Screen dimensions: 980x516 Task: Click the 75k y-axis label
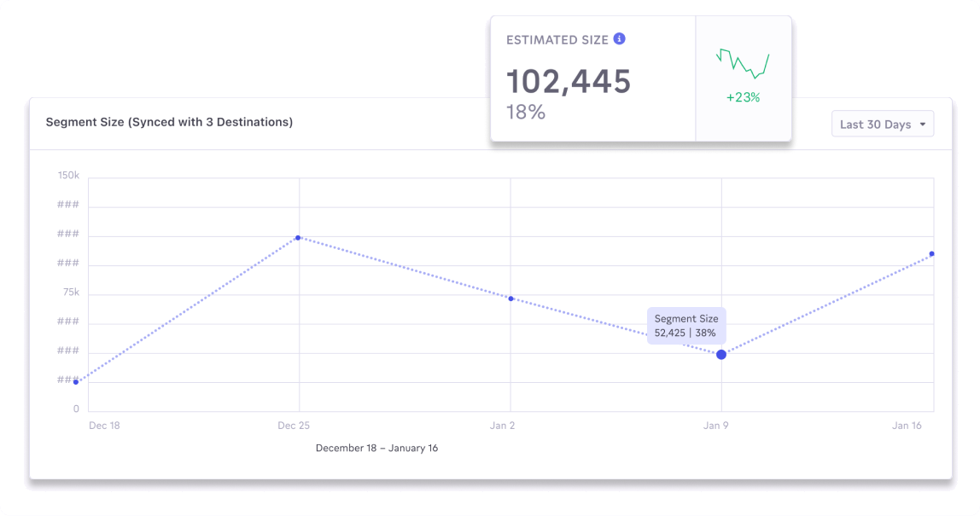coord(71,293)
